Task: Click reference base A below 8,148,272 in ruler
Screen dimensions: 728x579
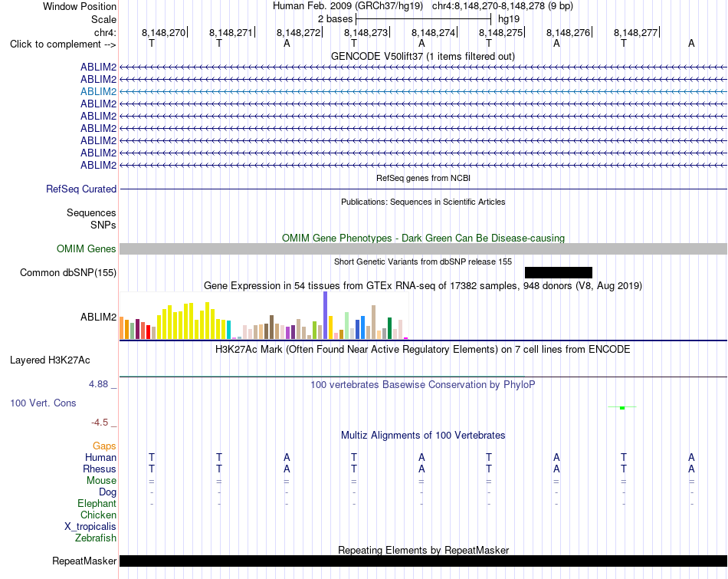Action: coord(287,43)
